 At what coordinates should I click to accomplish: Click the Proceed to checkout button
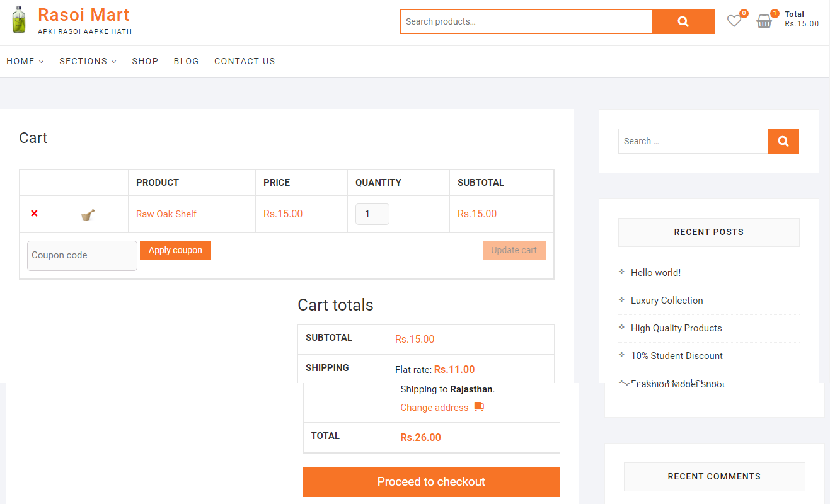tap(431, 482)
